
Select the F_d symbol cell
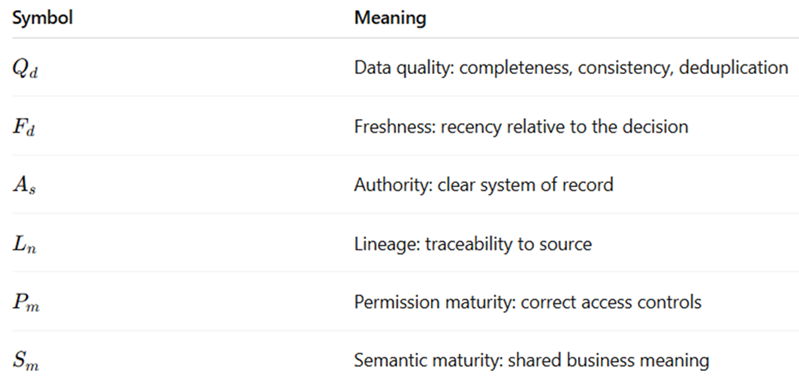tap(24, 127)
